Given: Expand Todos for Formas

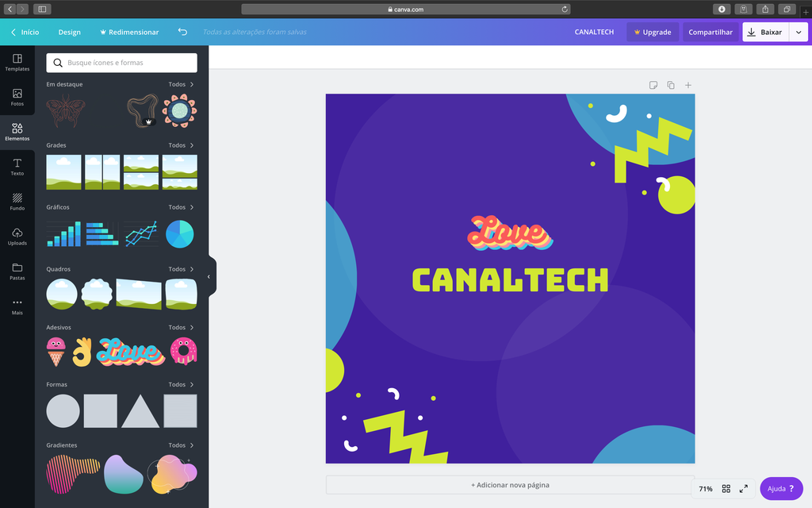Looking at the screenshot, I should [x=182, y=385].
